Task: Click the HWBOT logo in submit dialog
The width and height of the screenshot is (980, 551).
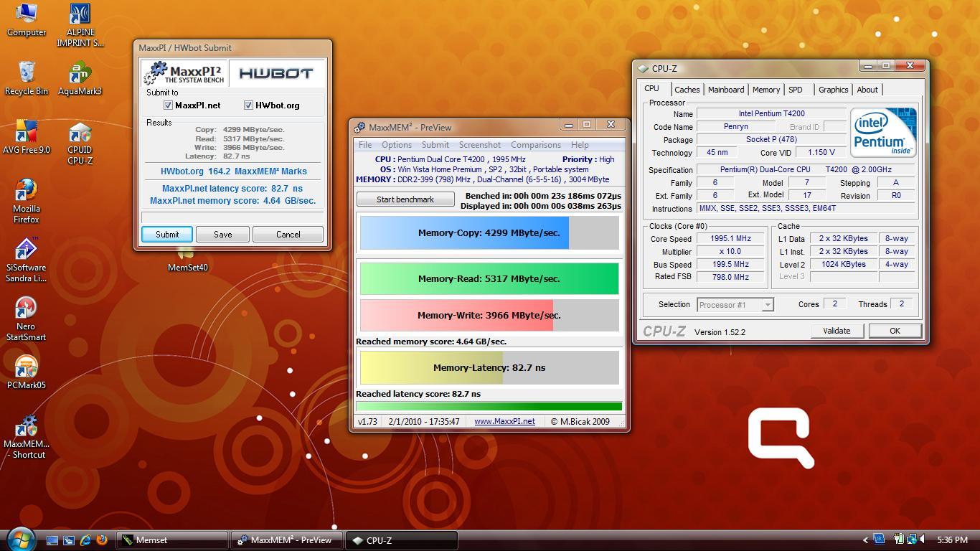Action: (x=276, y=73)
